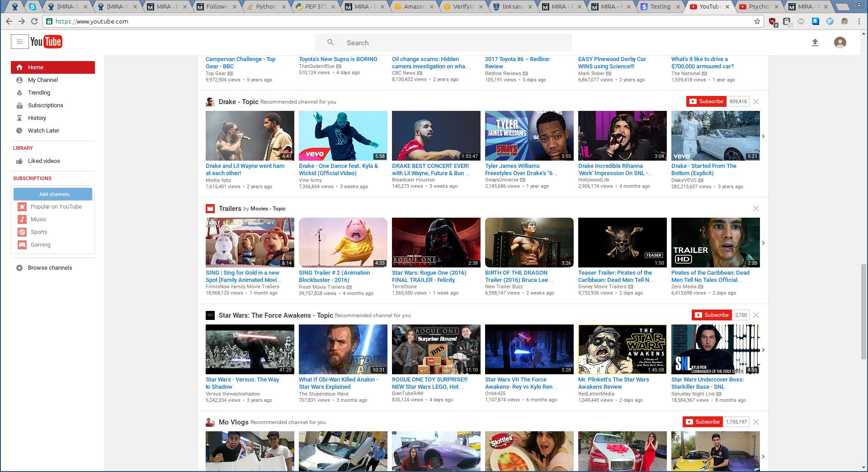The width and height of the screenshot is (868, 472).
Task: Open the upload video icon
Action: tap(815, 43)
